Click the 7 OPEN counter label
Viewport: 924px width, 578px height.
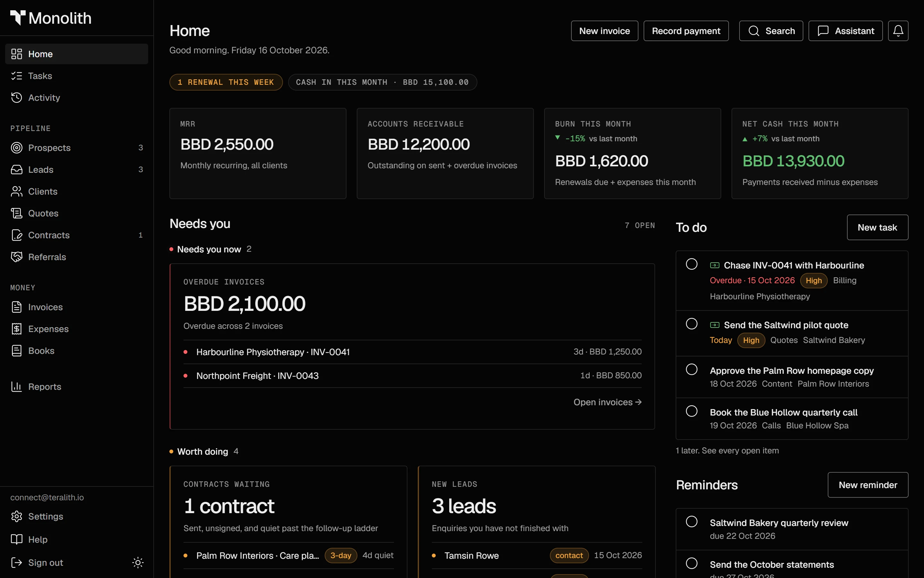point(639,225)
